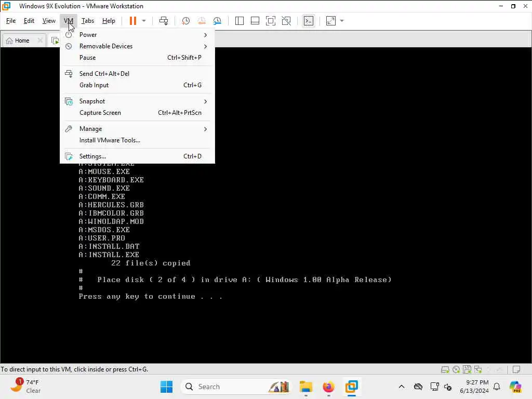
Task: Toggle the library sidebar icon
Action: [239, 21]
